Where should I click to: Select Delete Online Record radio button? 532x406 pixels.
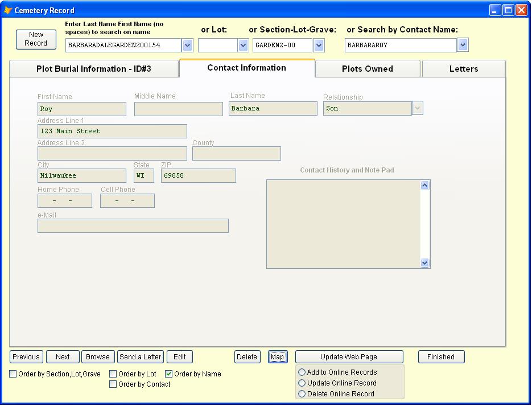[302, 394]
